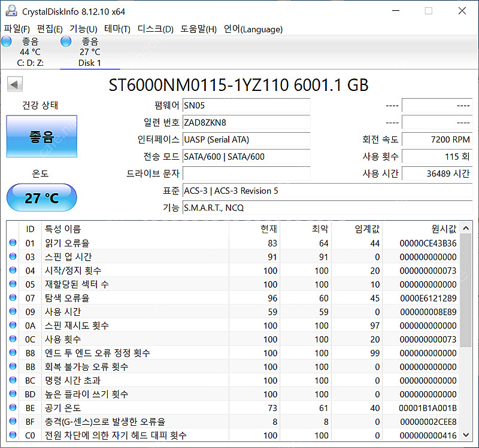Click status dot for ID BE 공기 온도

pyautogui.click(x=13, y=407)
